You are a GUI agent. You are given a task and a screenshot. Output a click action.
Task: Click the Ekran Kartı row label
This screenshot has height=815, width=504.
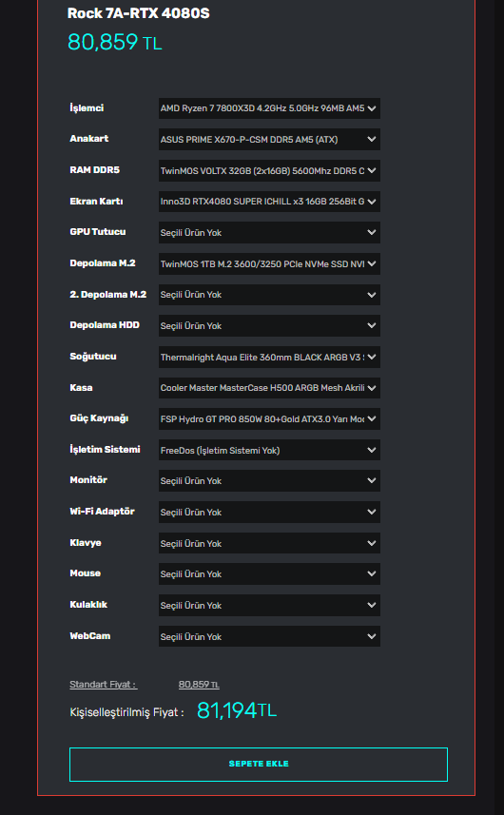pyautogui.click(x=96, y=202)
